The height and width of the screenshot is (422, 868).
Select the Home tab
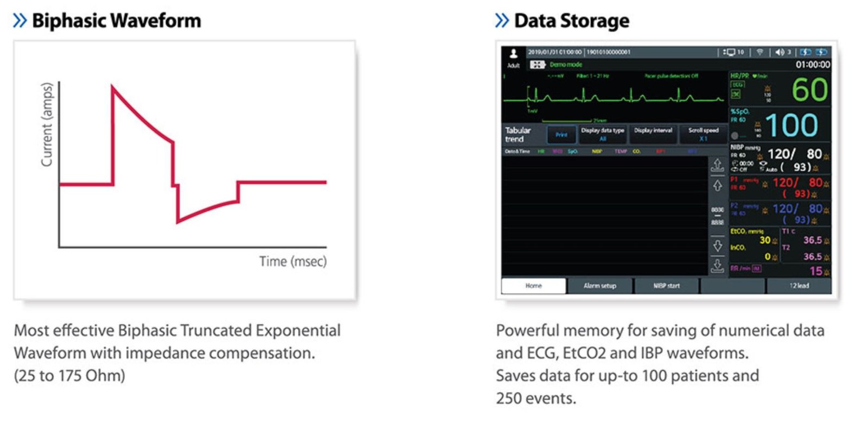[x=533, y=286]
